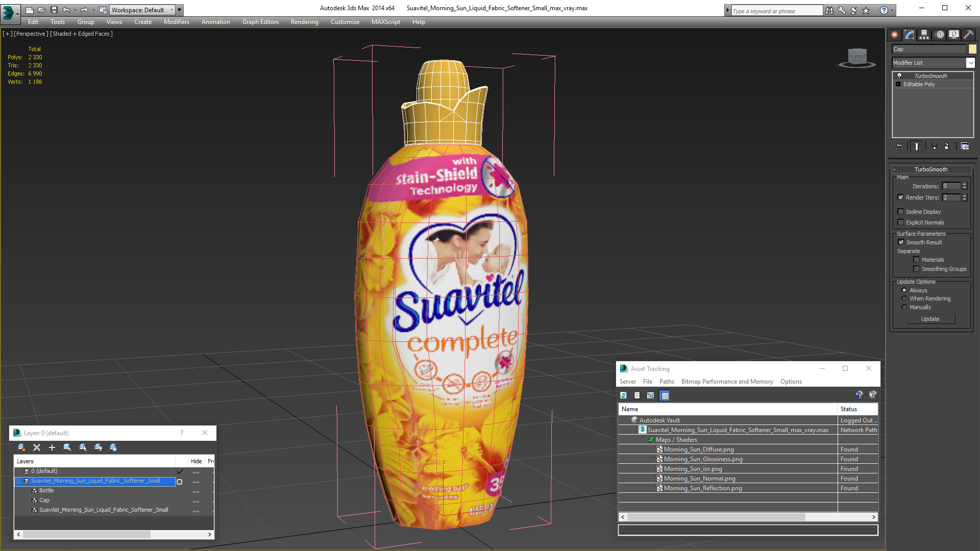Image resolution: width=980 pixels, height=551 pixels.
Task: Select When Rendering update option
Action: coord(904,298)
